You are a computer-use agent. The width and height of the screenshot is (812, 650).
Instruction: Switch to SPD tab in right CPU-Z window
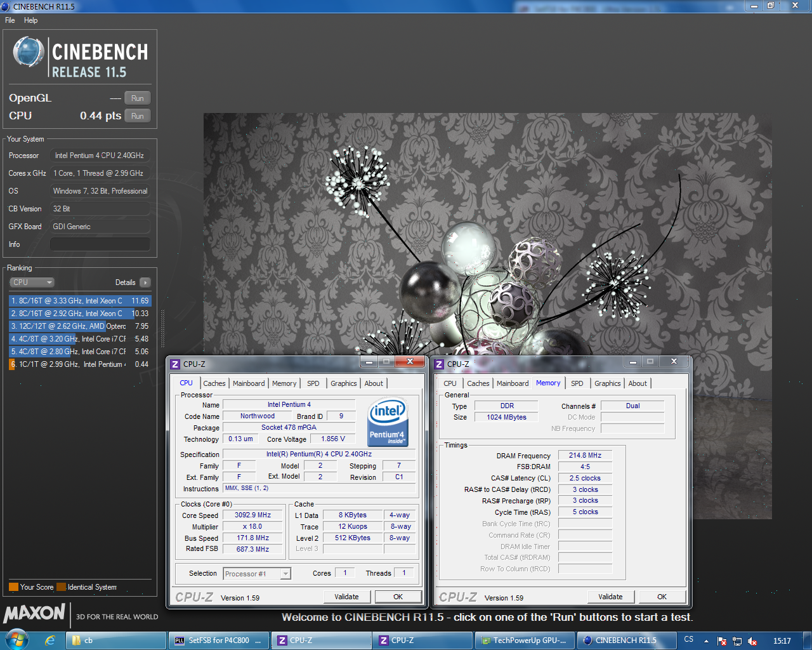(577, 383)
